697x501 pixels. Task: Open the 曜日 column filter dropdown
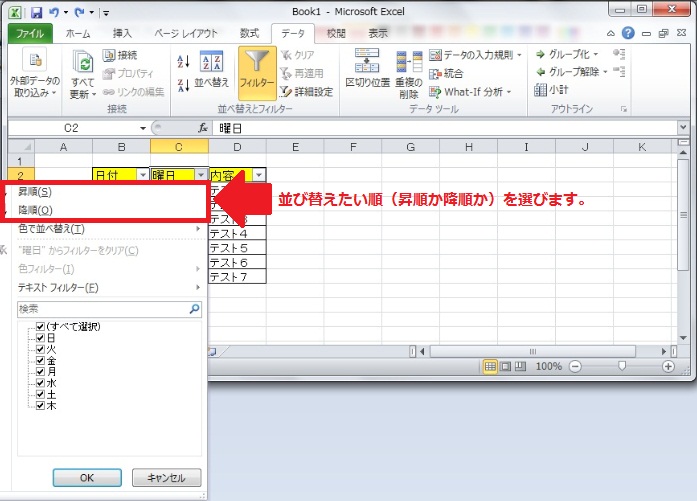pos(201,175)
